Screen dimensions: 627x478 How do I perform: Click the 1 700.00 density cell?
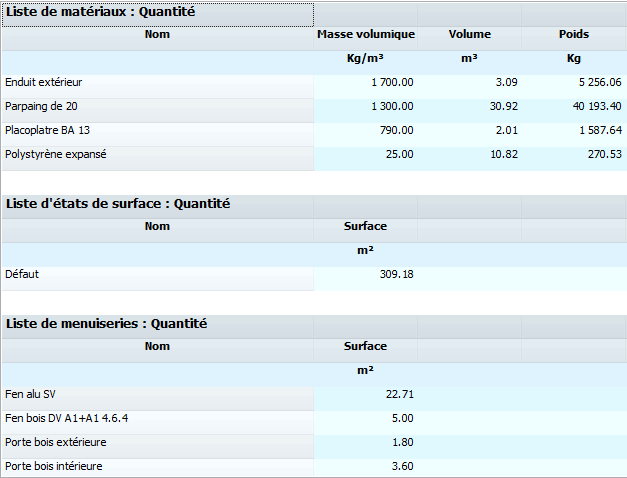coord(365,86)
